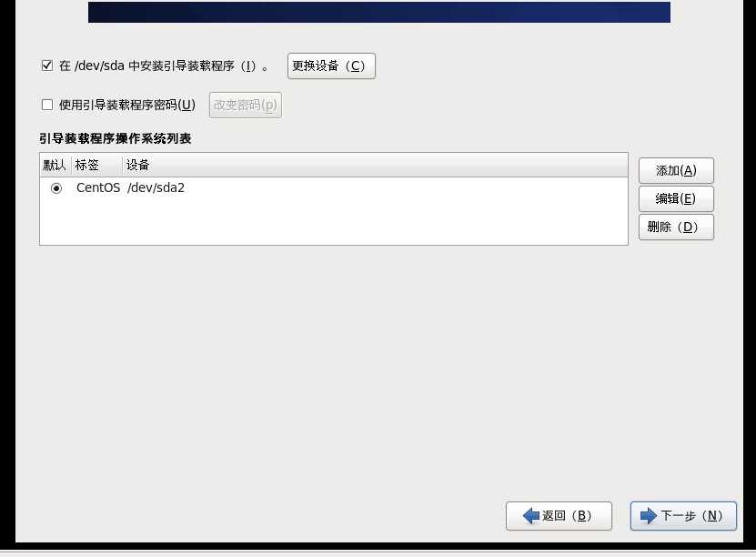The width and height of the screenshot is (756, 557).
Task: Click the 删除 (D) button
Action: click(676, 227)
